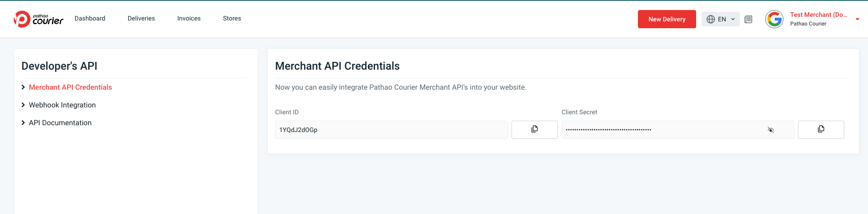This screenshot has width=868, height=214.
Task: Click the Pathao Courier logo
Action: pos(39,19)
